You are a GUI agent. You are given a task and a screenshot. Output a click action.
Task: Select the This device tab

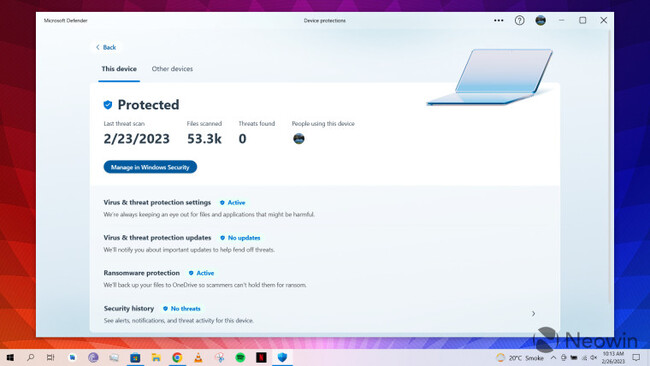tap(119, 69)
